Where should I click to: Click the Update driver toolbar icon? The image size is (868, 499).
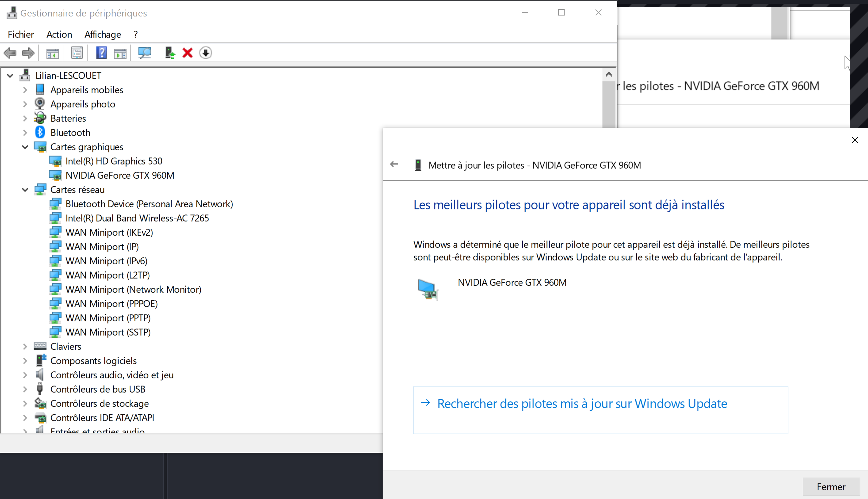[x=170, y=53]
